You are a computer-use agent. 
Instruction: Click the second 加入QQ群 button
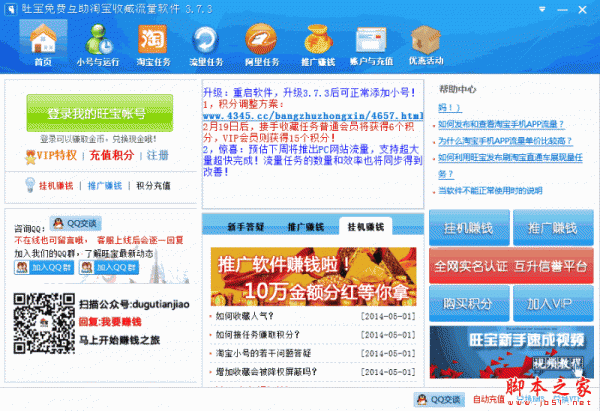(109, 267)
